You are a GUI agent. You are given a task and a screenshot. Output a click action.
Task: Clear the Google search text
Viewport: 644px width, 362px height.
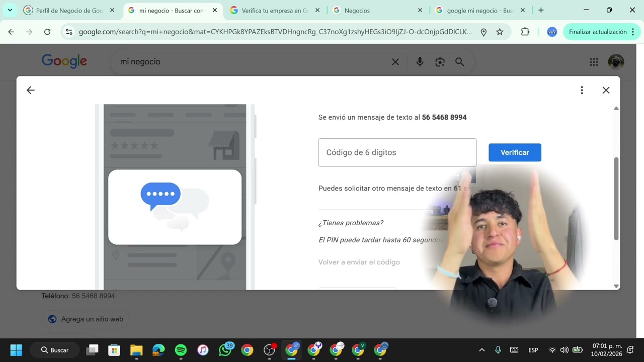coord(395,62)
